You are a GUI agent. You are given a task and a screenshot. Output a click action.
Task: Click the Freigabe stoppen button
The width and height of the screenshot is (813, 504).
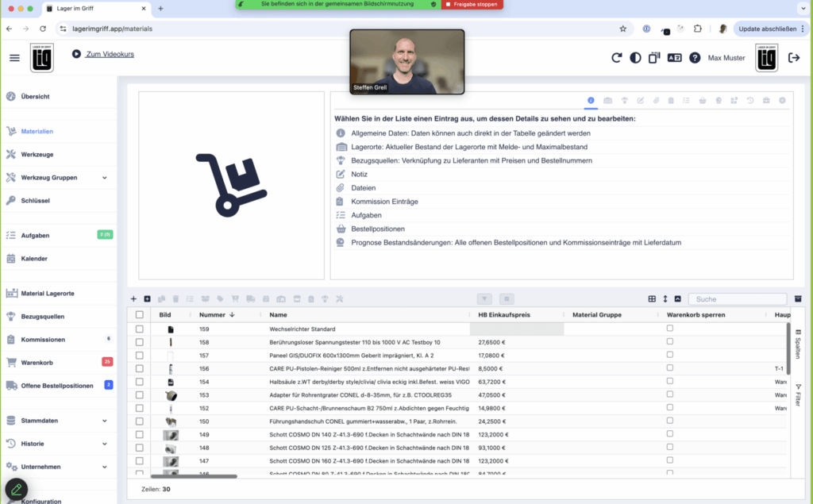[x=472, y=4]
